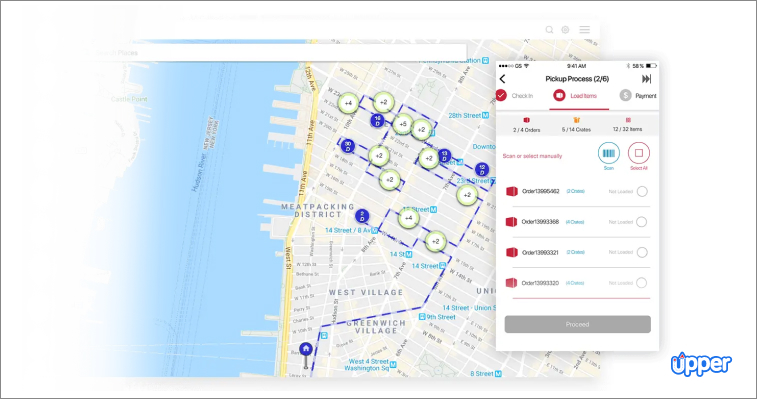The height and width of the screenshot is (399, 757).
Task: Tap the barcode Scan button
Action: click(x=609, y=154)
